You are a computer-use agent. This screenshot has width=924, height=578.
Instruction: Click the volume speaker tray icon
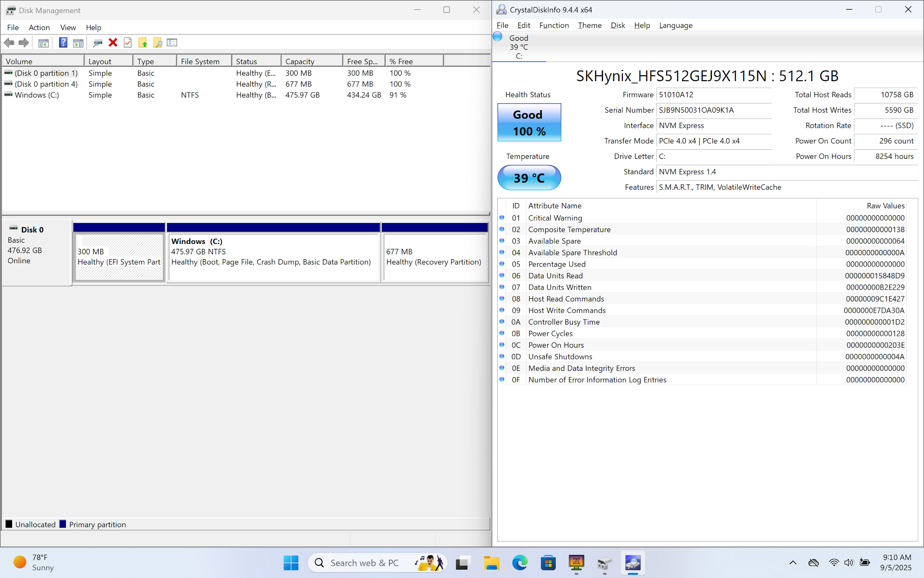click(849, 562)
